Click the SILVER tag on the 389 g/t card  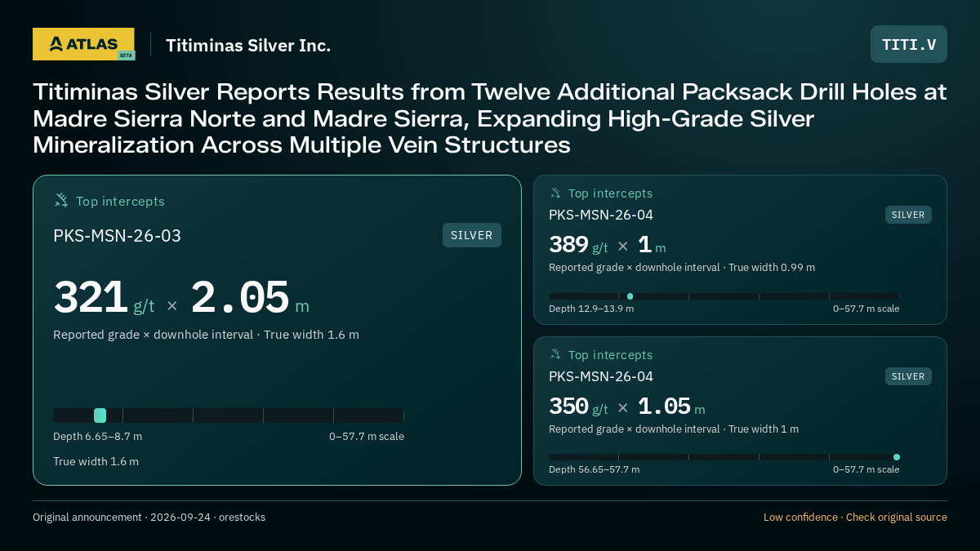[x=908, y=215]
